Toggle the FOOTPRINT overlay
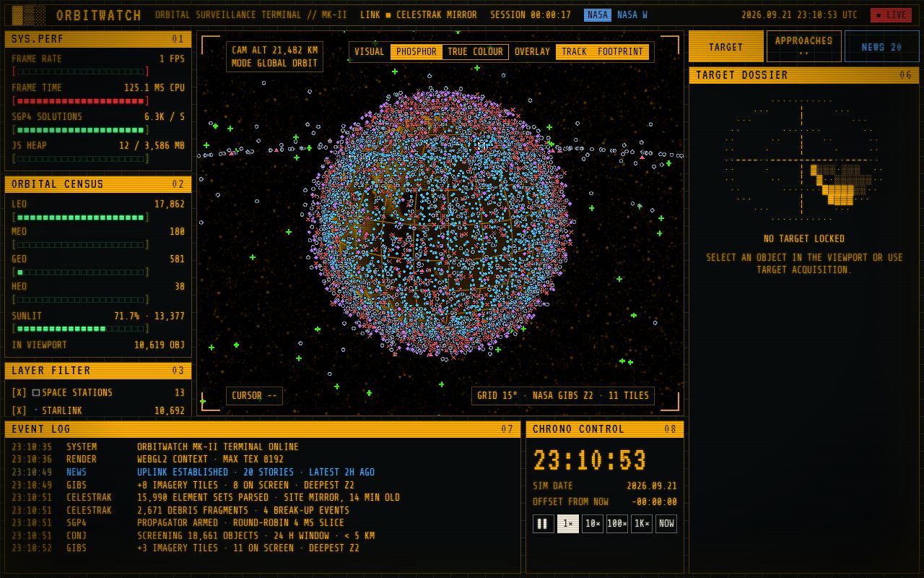924x578 pixels. (x=620, y=52)
